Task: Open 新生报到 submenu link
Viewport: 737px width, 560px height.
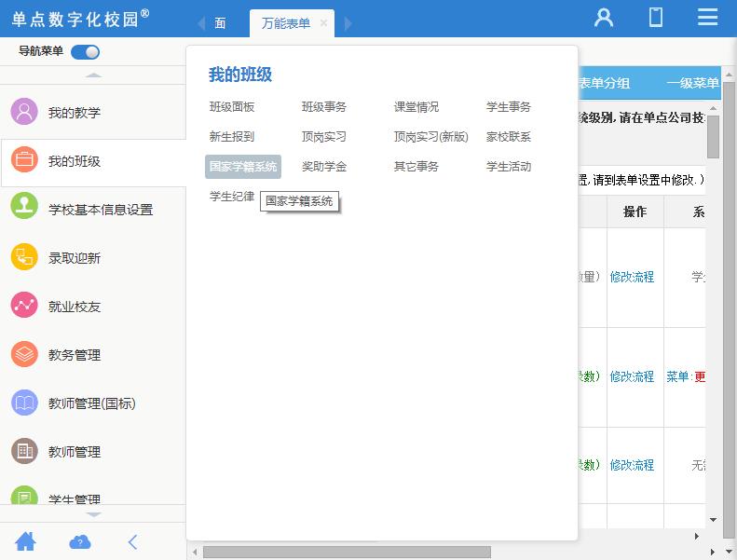Action: point(232,136)
